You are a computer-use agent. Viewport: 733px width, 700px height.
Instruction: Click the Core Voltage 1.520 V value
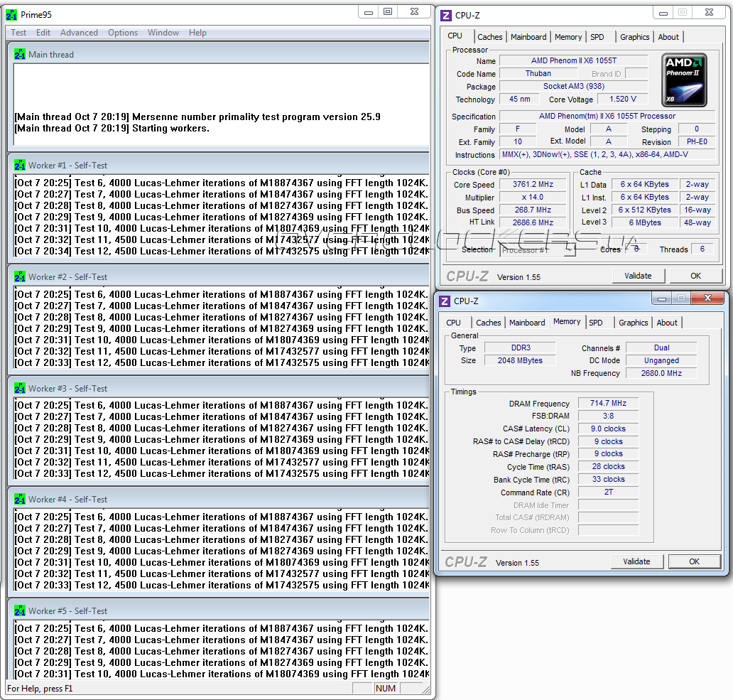click(x=623, y=99)
